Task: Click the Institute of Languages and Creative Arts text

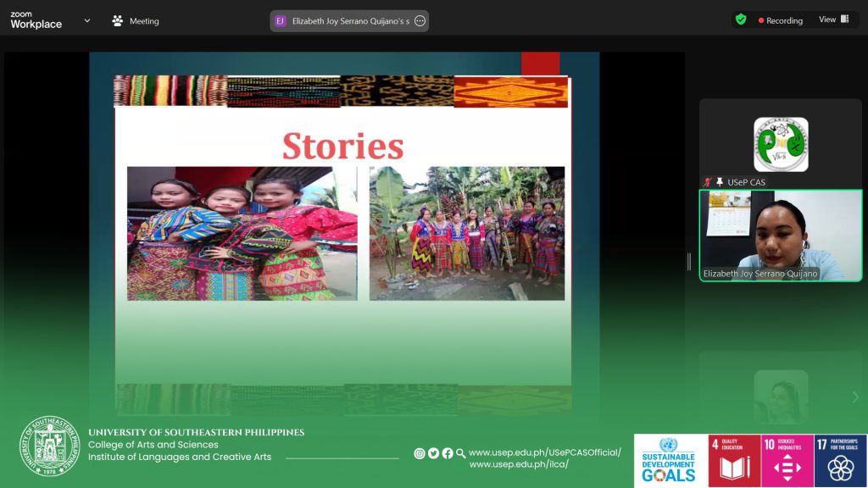Action: click(x=180, y=457)
